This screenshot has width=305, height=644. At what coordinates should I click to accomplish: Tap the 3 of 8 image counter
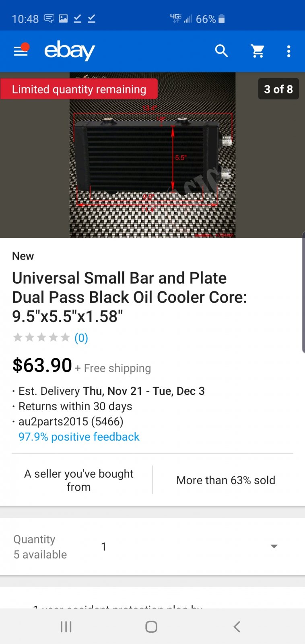click(x=278, y=89)
